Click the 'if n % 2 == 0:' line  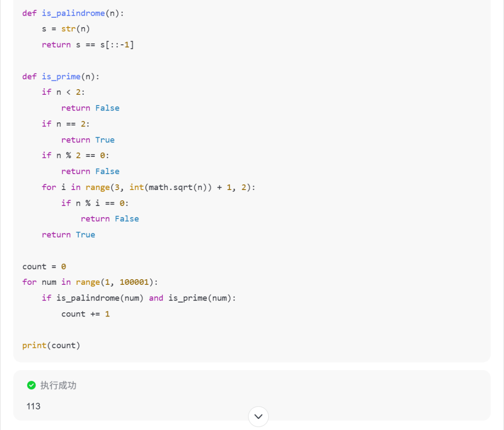(76, 155)
